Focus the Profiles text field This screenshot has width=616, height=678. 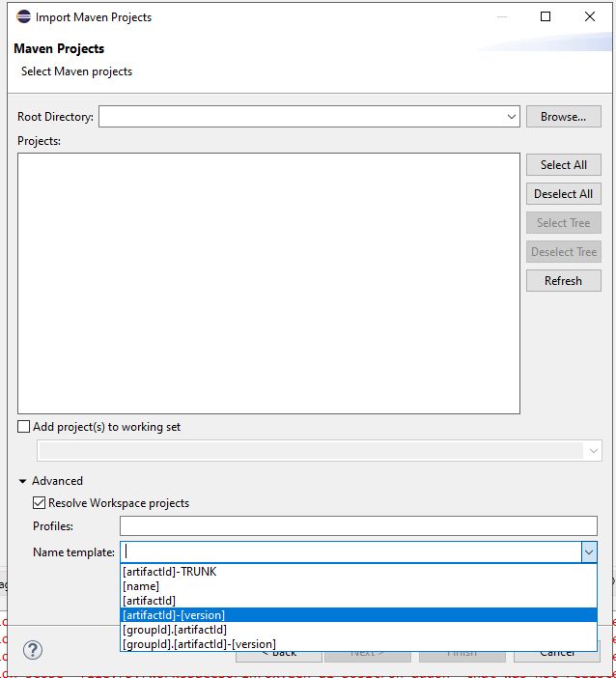[358, 526]
